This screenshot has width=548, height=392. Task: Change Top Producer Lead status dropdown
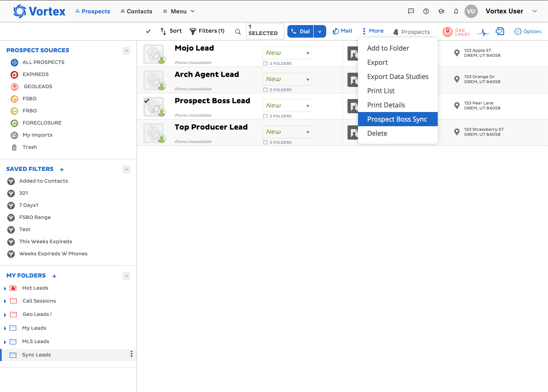[x=287, y=132]
